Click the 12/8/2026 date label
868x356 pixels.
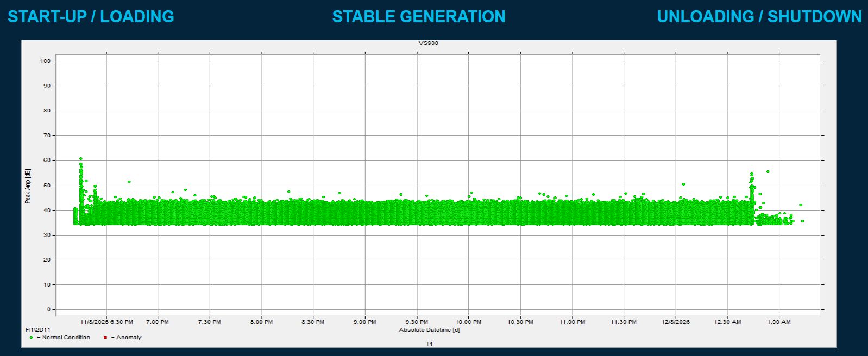tap(676, 322)
